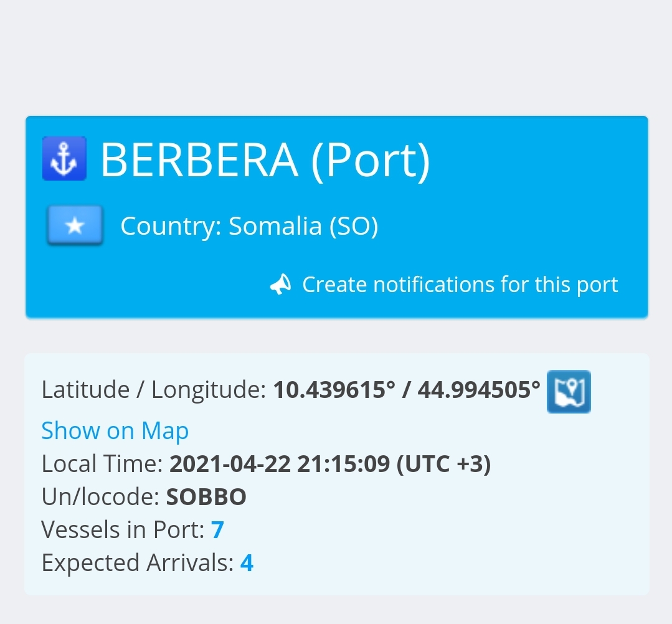Click the Expected Arrivals label

(138, 563)
